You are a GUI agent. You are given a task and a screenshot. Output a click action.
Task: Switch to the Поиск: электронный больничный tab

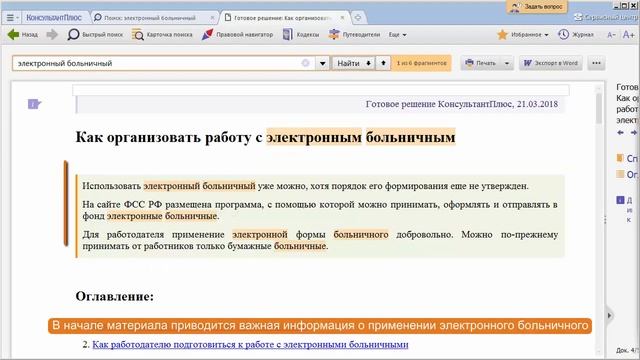(x=149, y=18)
